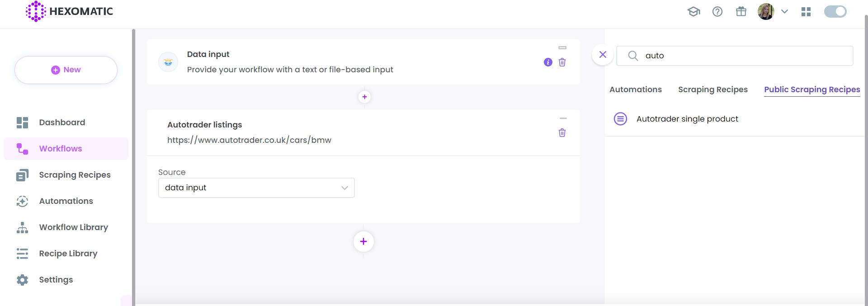Close the automation search panel

[603, 55]
